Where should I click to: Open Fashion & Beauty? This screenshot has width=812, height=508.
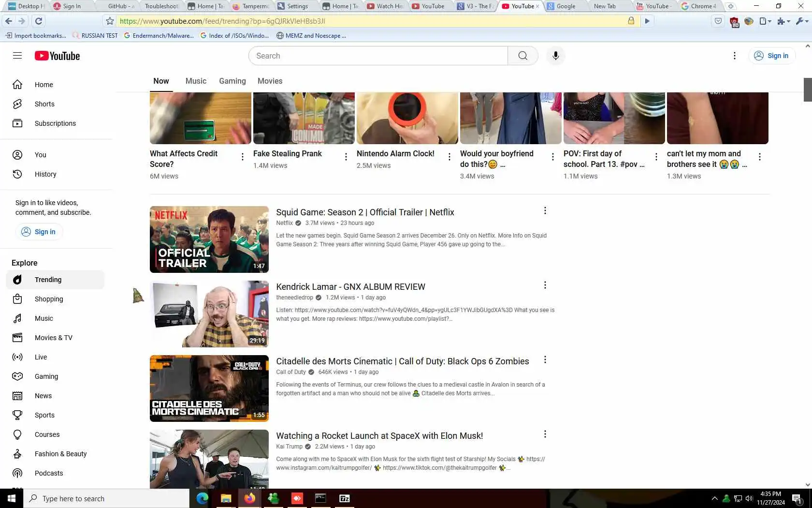click(x=56, y=454)
